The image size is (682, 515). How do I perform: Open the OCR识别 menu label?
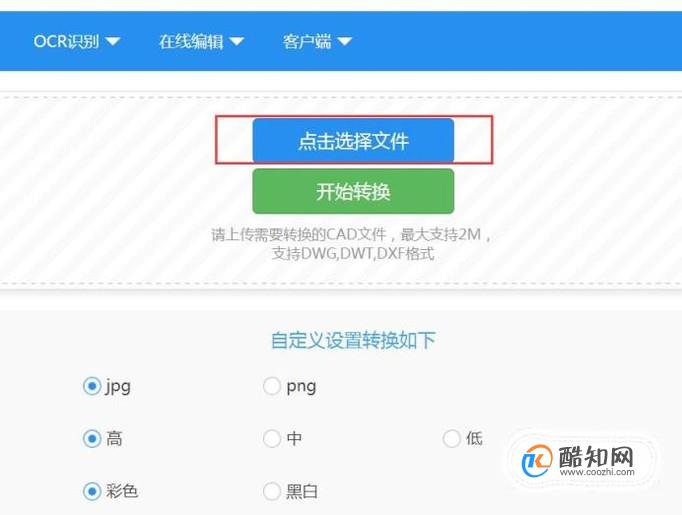click(x=66, y=41)
